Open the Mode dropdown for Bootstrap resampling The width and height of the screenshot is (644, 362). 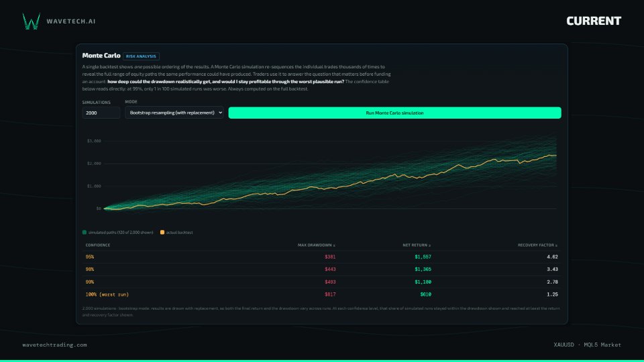pos(174,113)
